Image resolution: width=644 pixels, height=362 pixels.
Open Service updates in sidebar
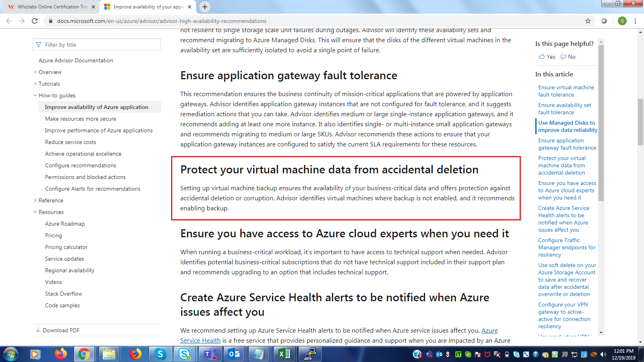(x=64, y=259)
